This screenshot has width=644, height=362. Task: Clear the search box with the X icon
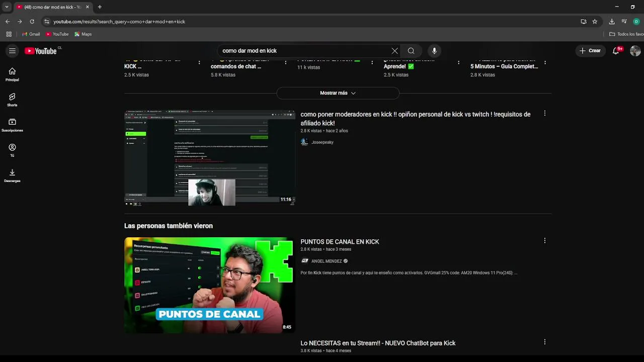[395, 51]
